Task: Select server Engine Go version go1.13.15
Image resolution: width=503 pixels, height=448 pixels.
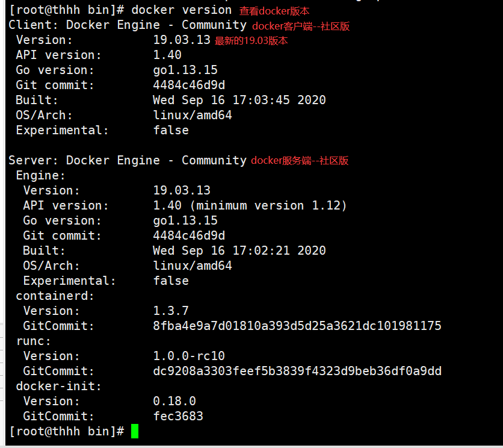Action: 185,220
